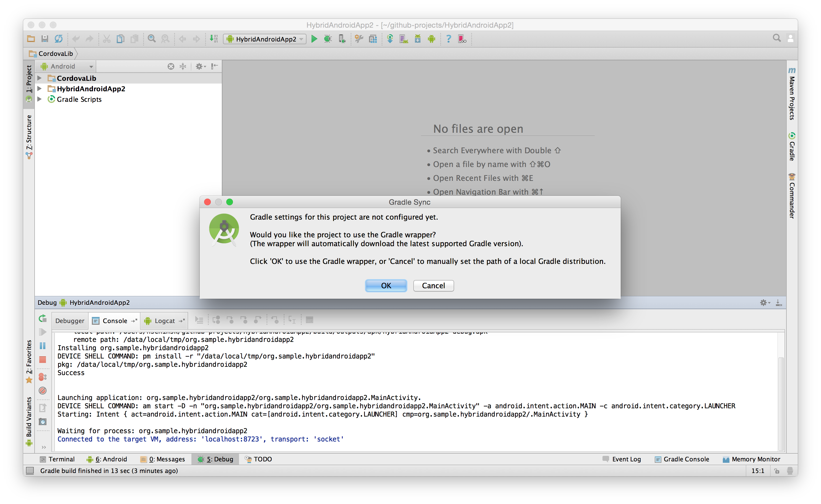821x504 pixels.
Task: Hide the Project panel with hide icon
Action: 214,66
